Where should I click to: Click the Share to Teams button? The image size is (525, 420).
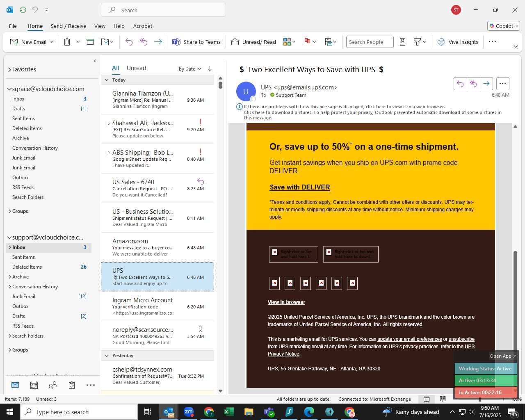[196, 42]
